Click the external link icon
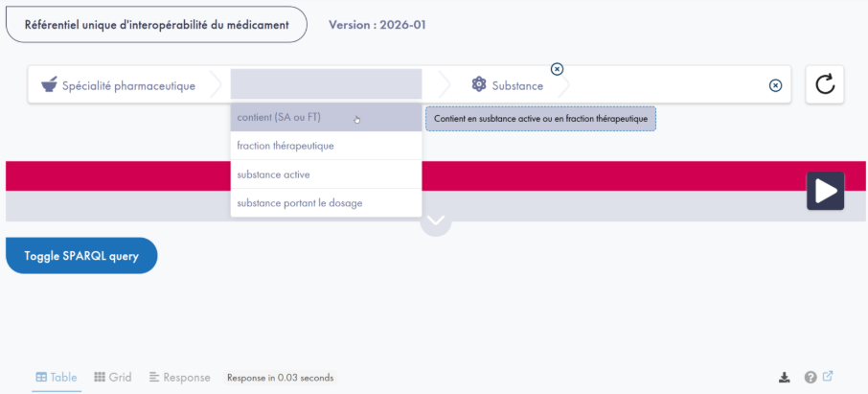 click(828, 377)
